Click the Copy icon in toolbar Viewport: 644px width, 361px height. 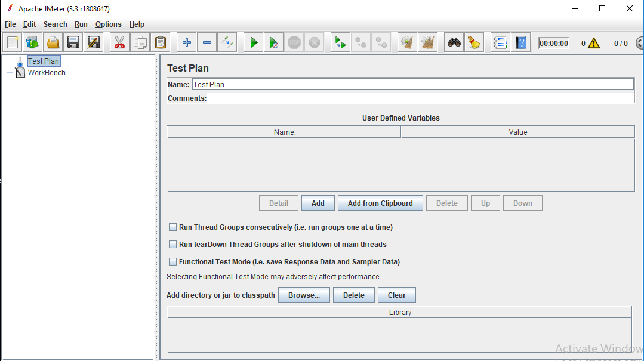pyautogui.click(x=140, y=42)
